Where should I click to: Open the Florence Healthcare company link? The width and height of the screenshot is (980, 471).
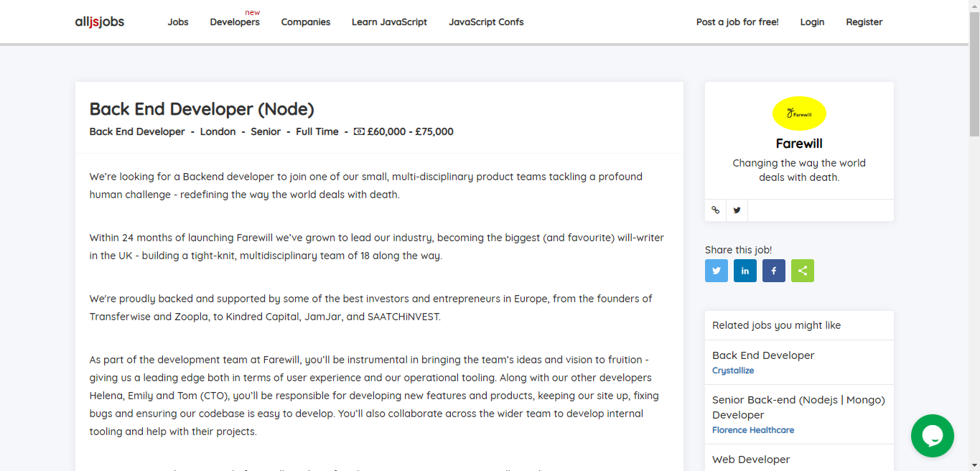coord(753,430)
